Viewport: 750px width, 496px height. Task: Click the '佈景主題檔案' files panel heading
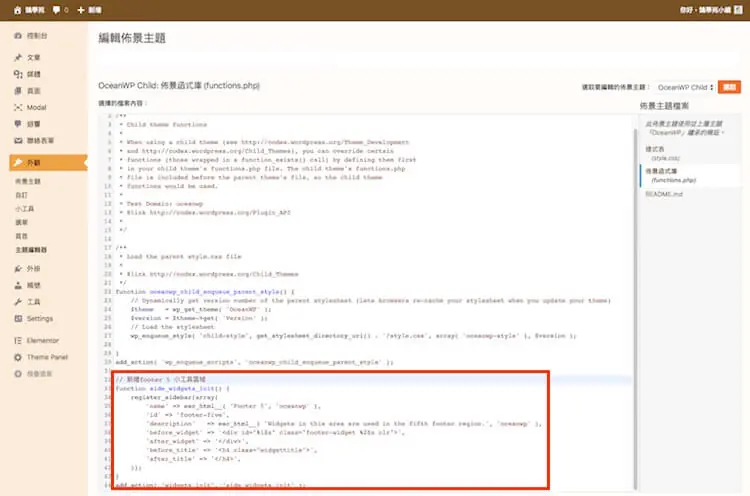[x=664, y=106]
